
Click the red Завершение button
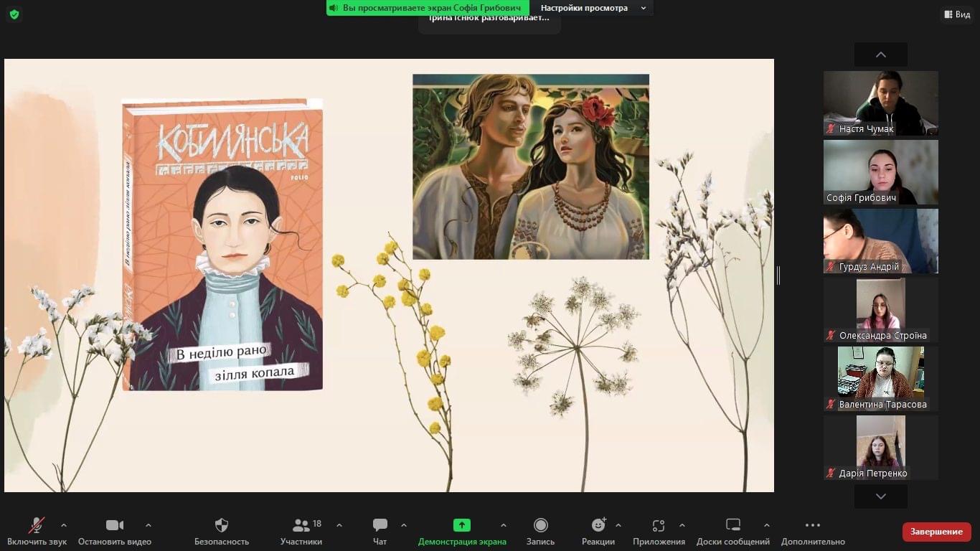937,532
